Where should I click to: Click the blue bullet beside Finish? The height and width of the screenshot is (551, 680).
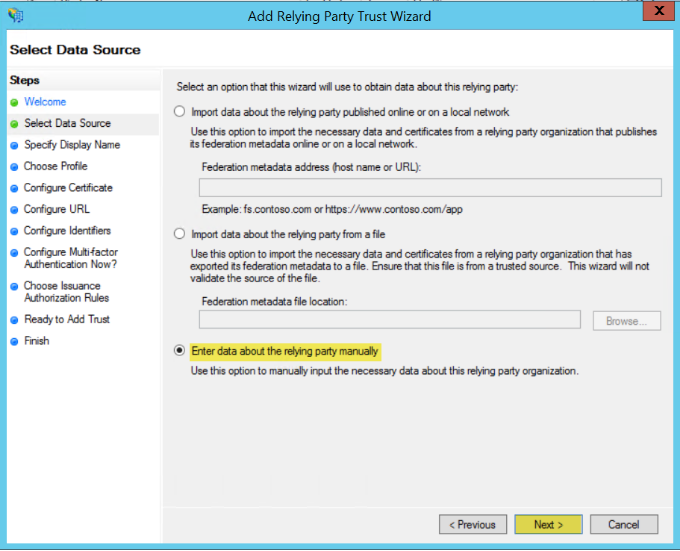click(x=14, y=341)
